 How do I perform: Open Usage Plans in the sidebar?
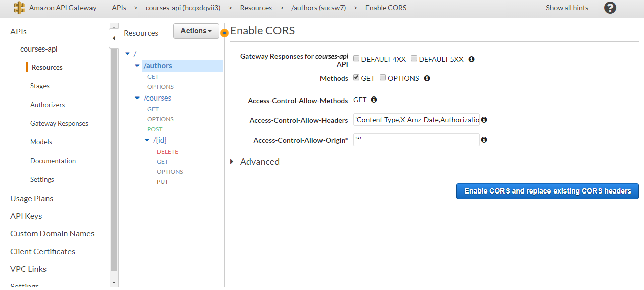pos(32,198)
